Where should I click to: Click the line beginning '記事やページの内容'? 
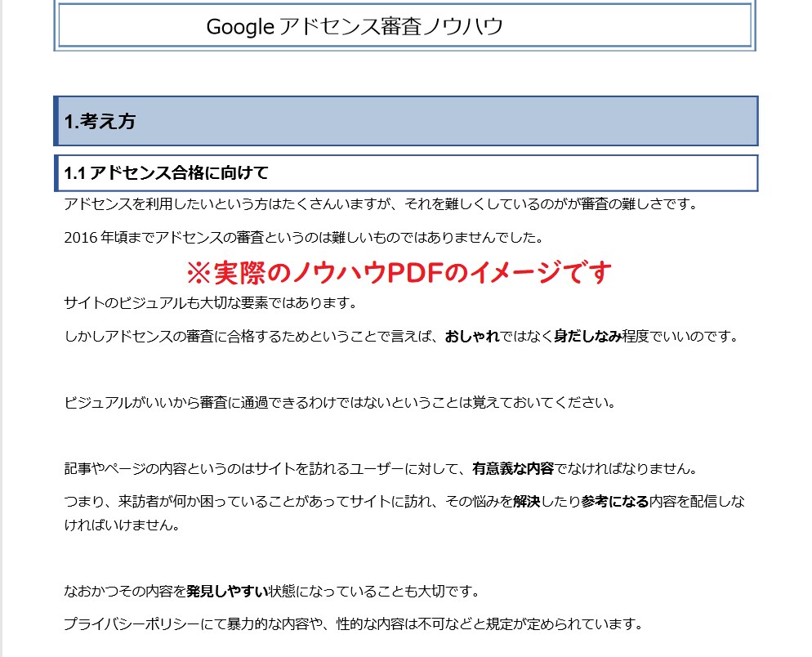pos(381,468)
